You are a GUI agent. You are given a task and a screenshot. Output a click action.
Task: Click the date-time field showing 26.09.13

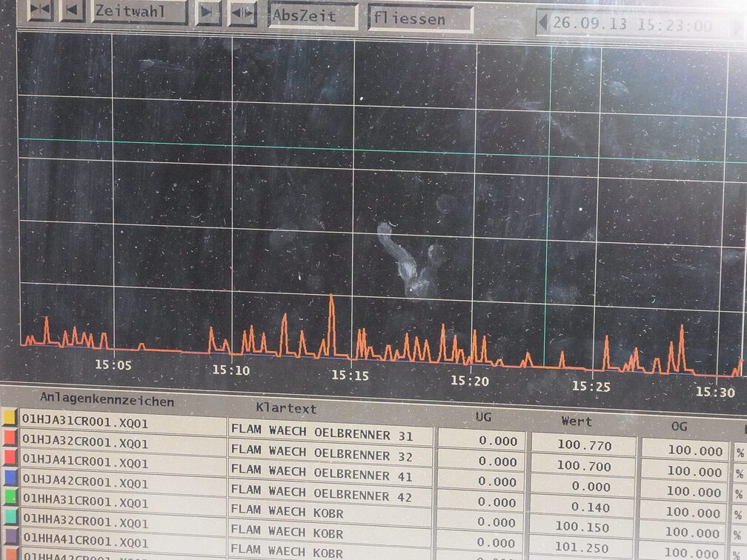pos(632,24)
